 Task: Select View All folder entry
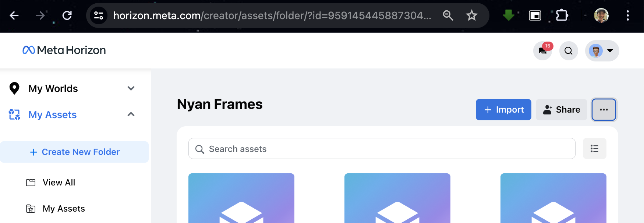(x=59, y=183)
